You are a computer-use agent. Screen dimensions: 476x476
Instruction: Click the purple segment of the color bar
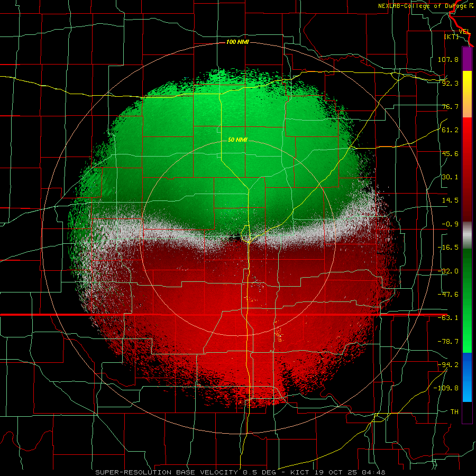click(x=467, y=59)
